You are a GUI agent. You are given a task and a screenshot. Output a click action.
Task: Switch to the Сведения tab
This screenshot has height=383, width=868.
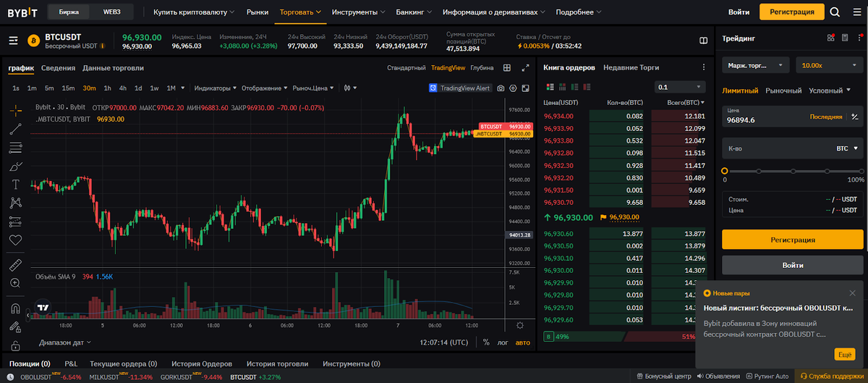click(58, 68)
